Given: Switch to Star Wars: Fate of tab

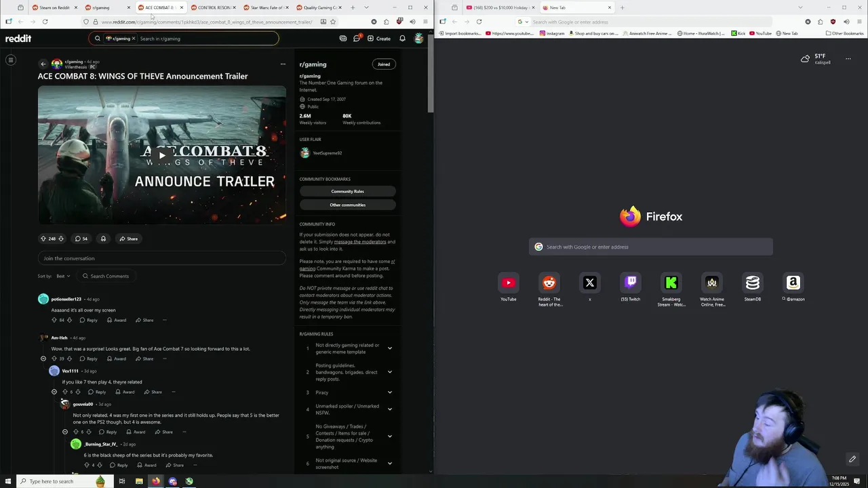Looking at the screenshot, I should 265,7.
